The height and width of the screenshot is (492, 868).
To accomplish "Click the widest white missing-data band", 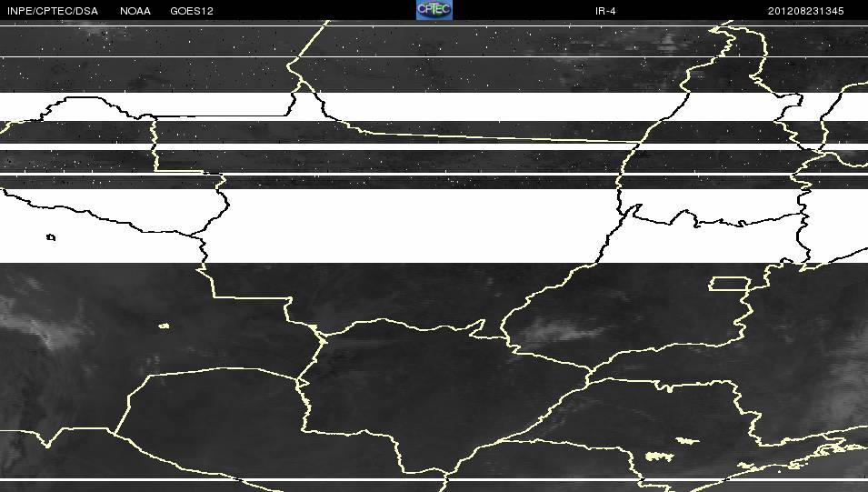I will click(x=434, y=226).
